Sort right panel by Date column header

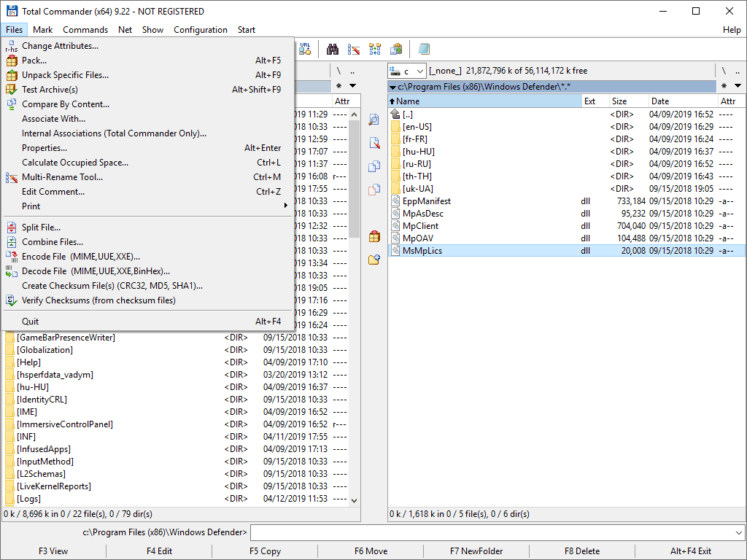click(x=683, y=101)
